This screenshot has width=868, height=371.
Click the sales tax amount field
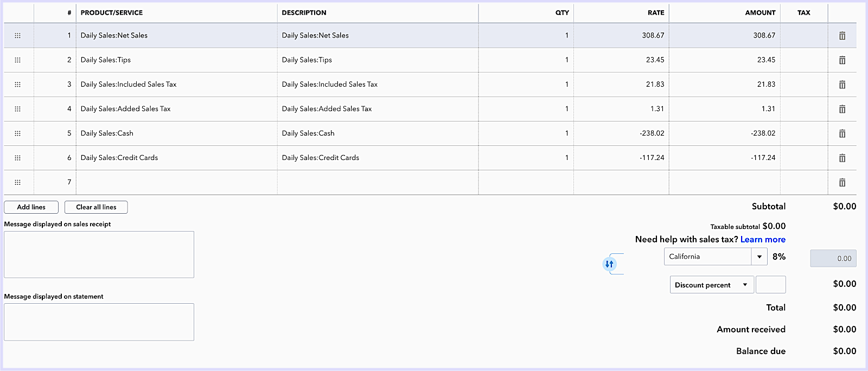tap(833, 258)
